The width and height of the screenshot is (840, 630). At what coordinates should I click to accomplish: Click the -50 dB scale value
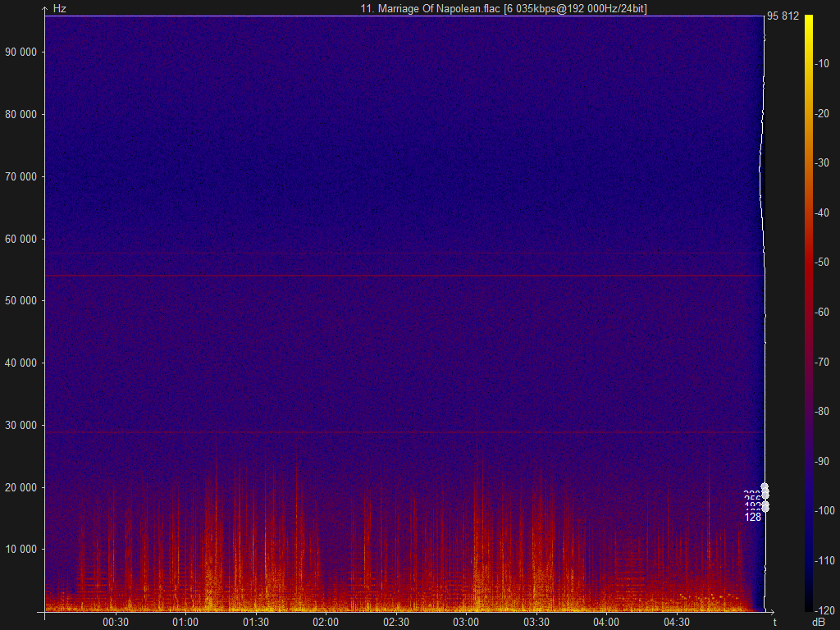pyautogui.click(x=822, y=262)
